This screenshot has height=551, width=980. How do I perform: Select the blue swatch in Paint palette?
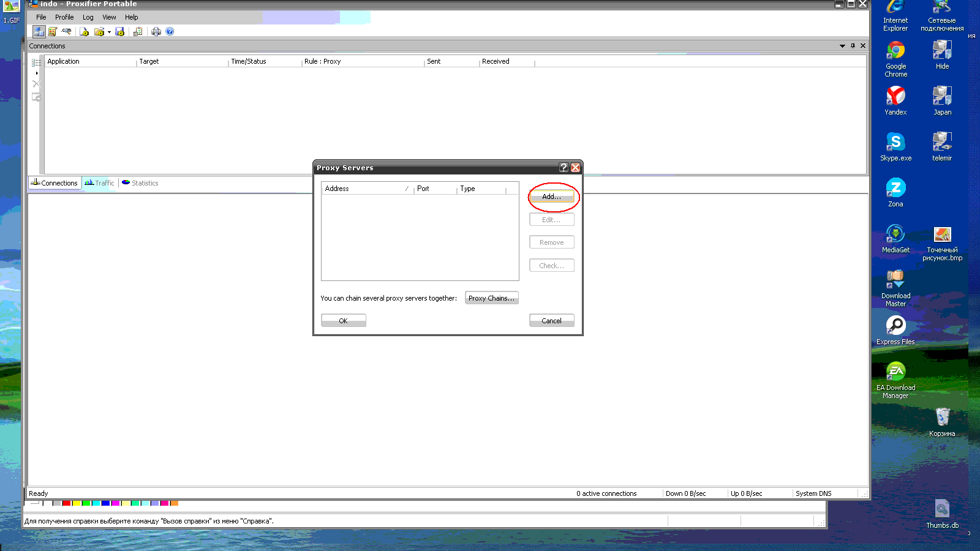point(106,503)
